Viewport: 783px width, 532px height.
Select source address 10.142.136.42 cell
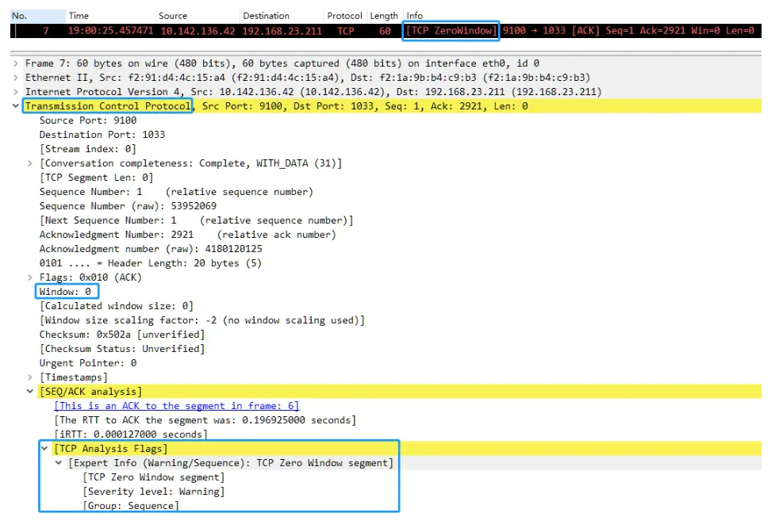pos(198,31)
